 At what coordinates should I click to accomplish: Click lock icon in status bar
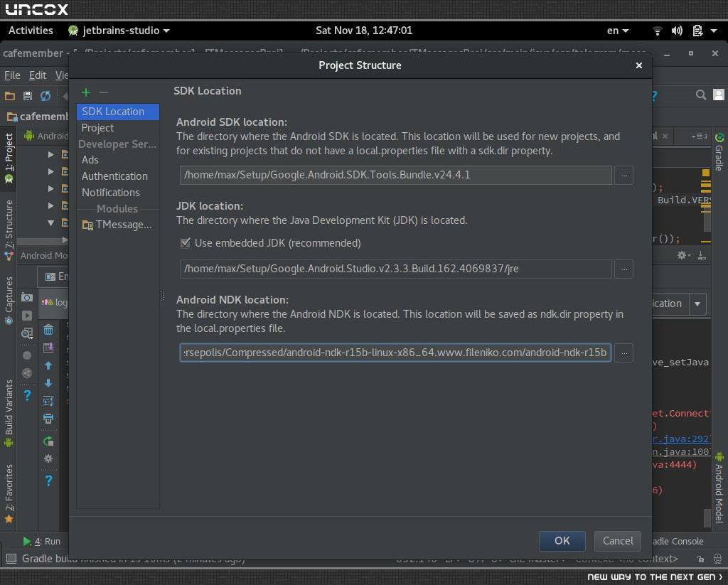click(x=700, y=559)
